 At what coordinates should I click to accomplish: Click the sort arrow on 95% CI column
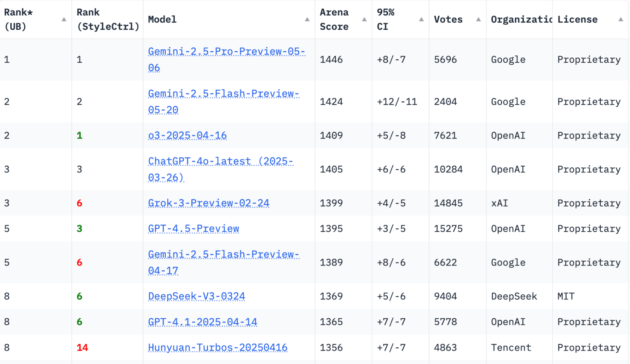[x=421, y=19]
